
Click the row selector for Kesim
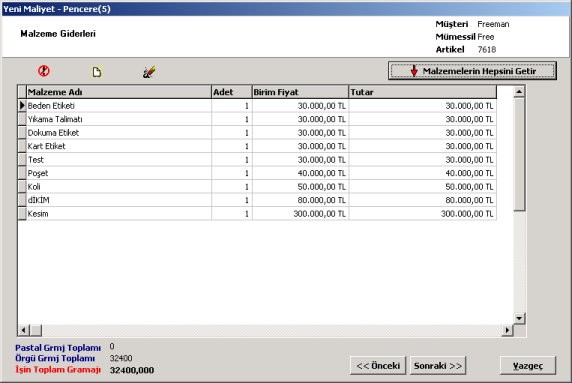[x=22, y=214]
